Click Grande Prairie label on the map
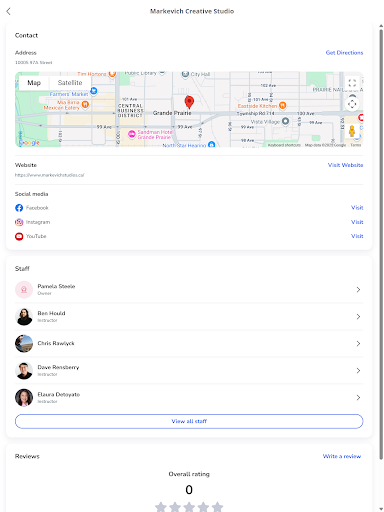The height and width of the screenshot is (512, 384). [172, 113]
